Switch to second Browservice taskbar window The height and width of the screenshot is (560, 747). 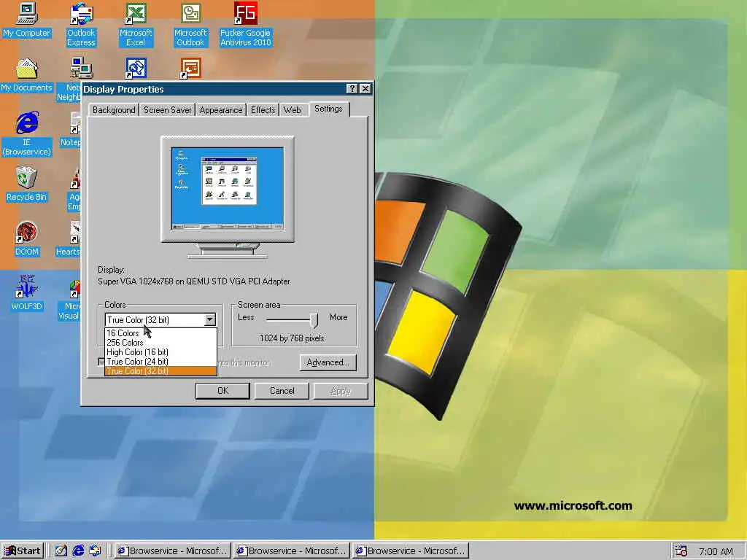(x=292, y=551)
